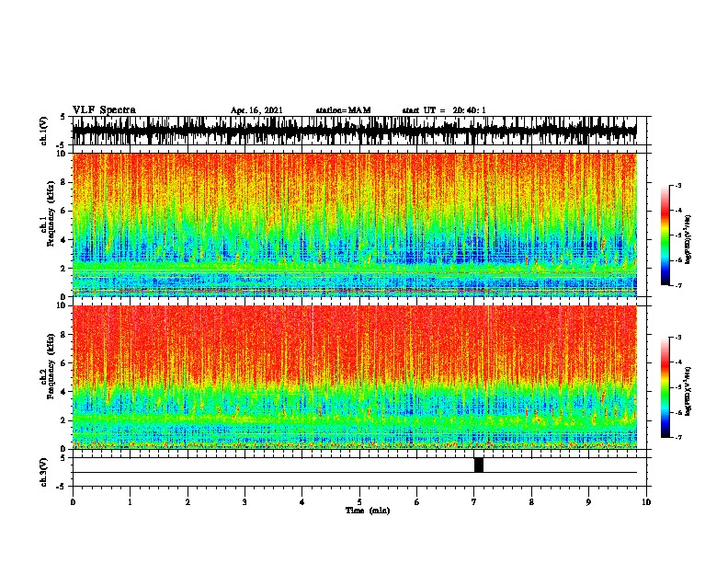The height and width of the screenshot is (563, 728).
Task: Click the time axis tick label 1
Action: pos(130,501)
